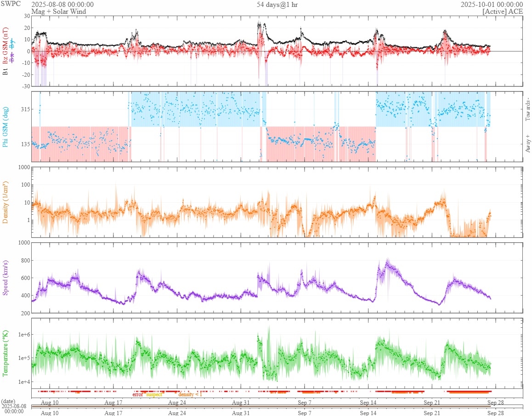Click the Bt spike near Sep 2
Image resolution: width=532 pixels, height=416 pixels.
tap(259, 24)
